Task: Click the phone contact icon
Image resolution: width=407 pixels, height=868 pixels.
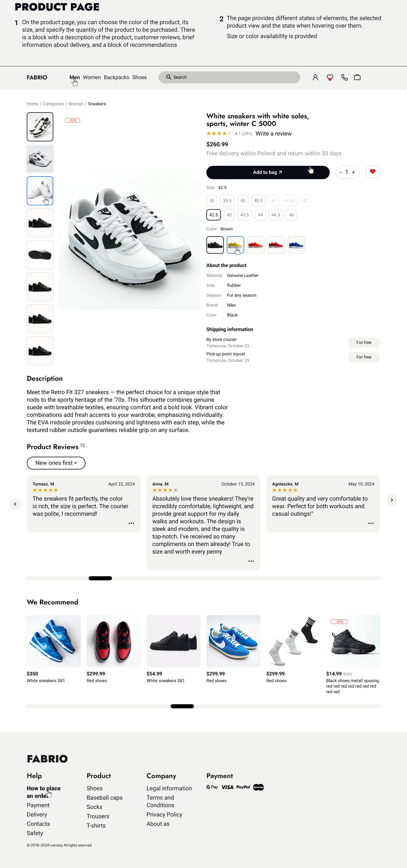Action: click(344, 77)
